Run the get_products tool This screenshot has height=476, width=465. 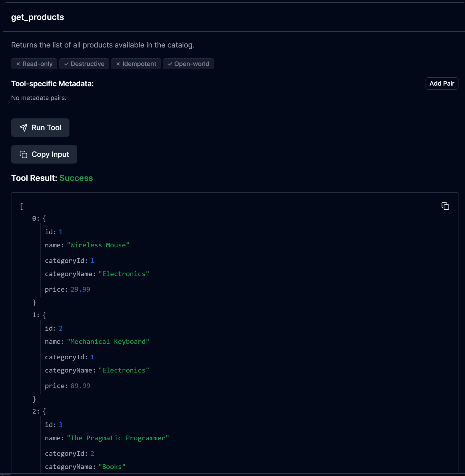(x=40, y=127)
